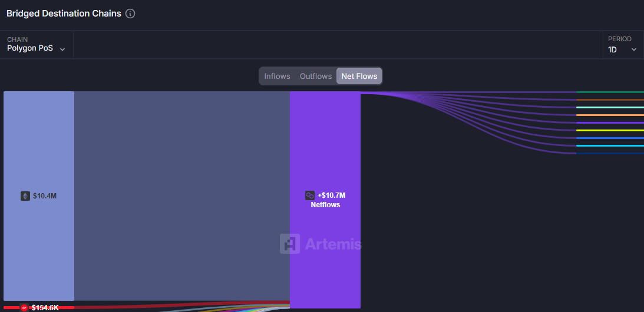Click the chevron arrow next to 1D
This screenshot has width=644, height=312.
click(x=634, y=50)
